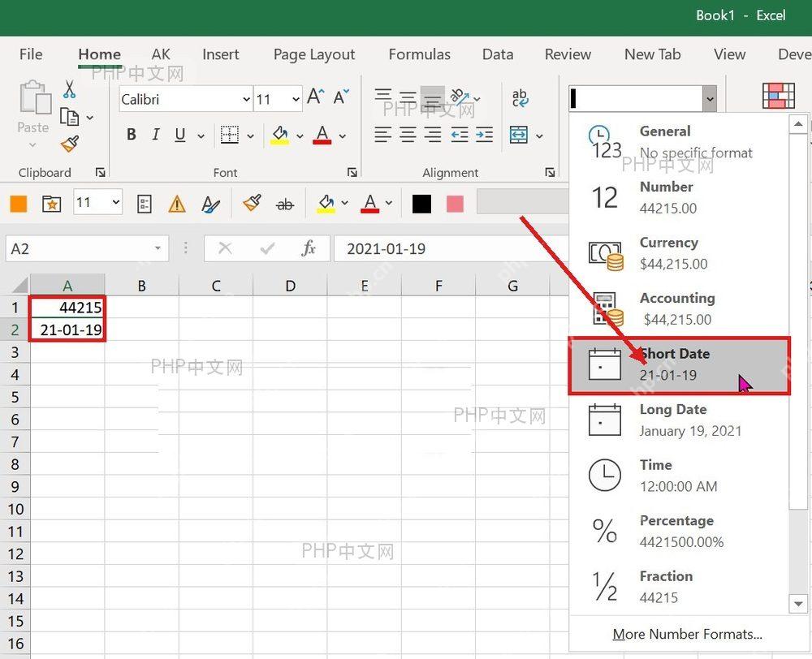Click the Insert Function fx icon
812x659 pixels.
[x=309, y=248]
